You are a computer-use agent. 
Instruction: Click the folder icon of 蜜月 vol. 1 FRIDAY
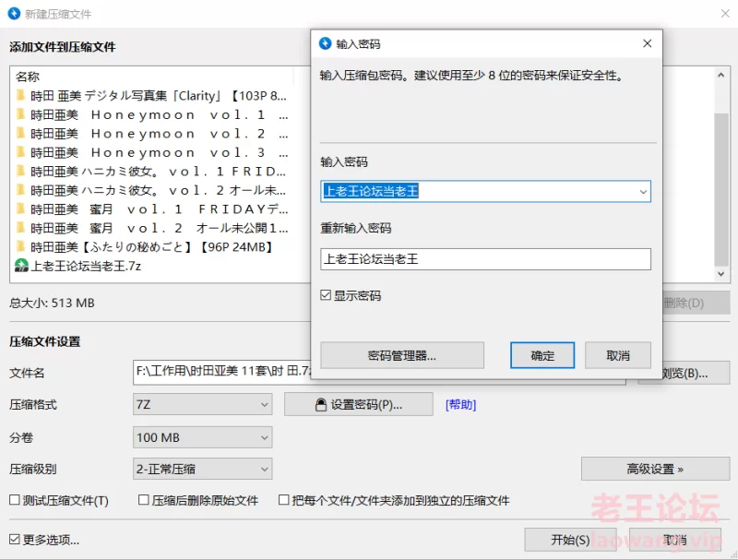click(x=20, y=209)
